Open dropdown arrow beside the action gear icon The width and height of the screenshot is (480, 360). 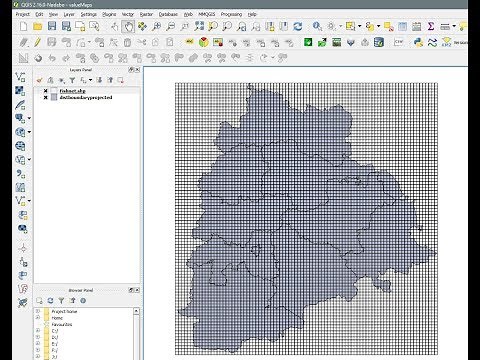point(340,26)
